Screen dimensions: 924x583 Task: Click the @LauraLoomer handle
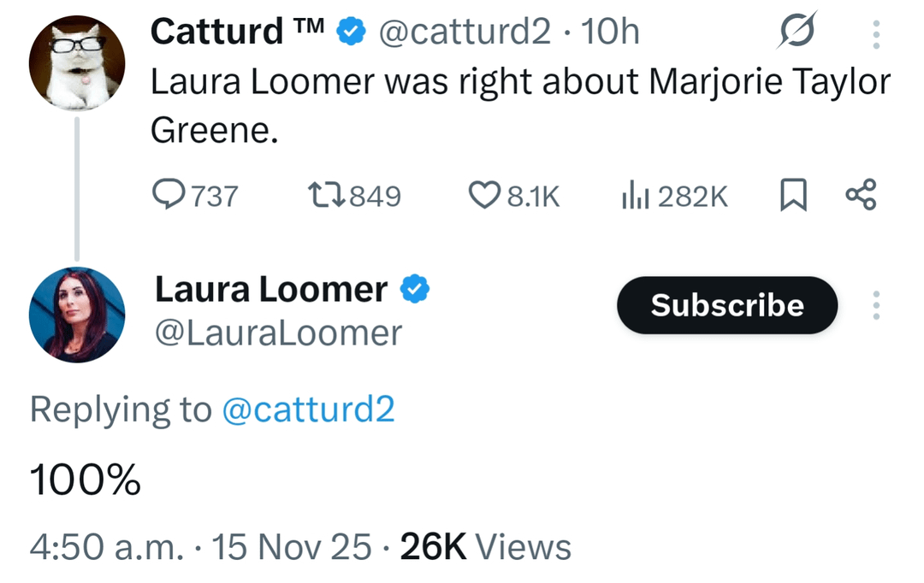coord(277,333)
